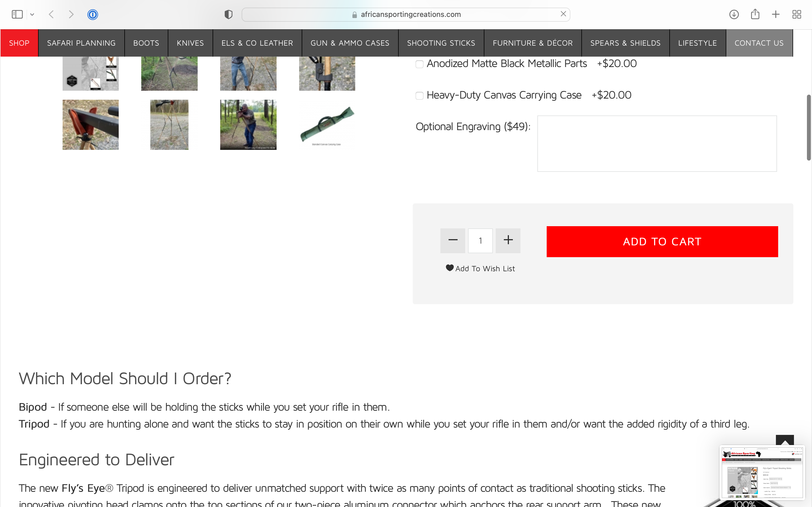Go back to previous page

(x=51, y=14)
